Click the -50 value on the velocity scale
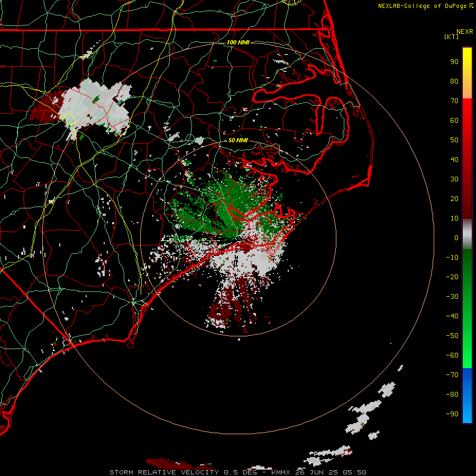The height and width of the screenshot is (476, 476). [x=452, y=336]
